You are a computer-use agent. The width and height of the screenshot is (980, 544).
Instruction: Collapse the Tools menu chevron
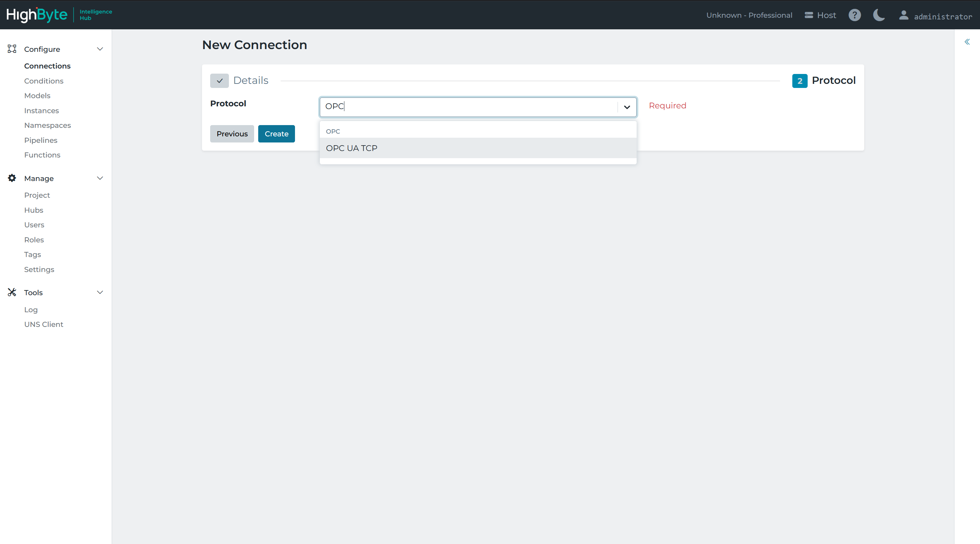point(100,292)
